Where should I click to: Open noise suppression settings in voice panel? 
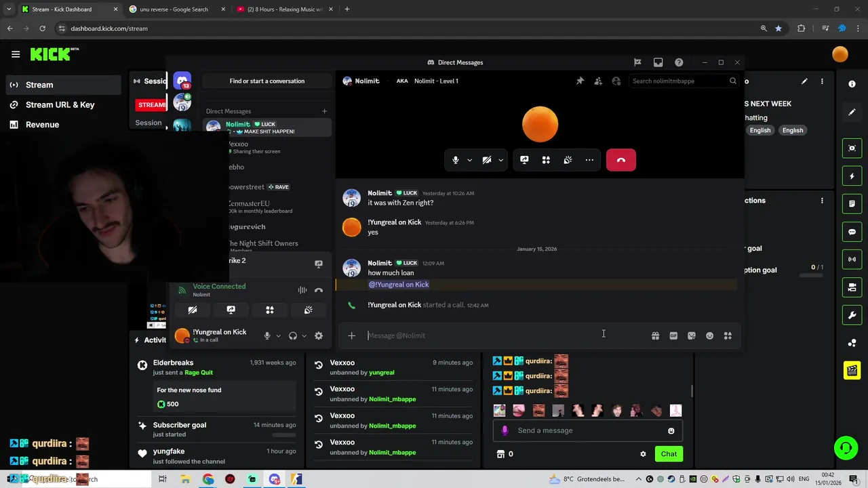[x=302, y=290]
